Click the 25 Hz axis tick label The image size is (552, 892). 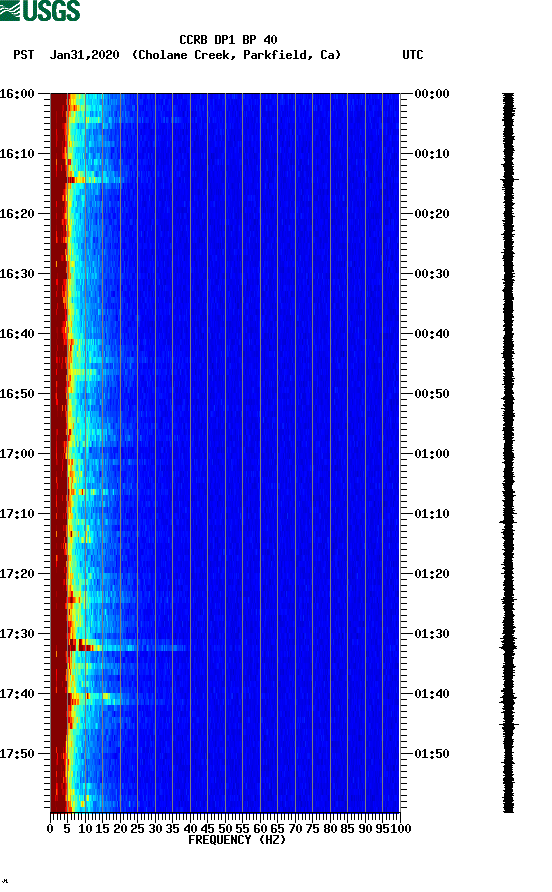(137, 829)
